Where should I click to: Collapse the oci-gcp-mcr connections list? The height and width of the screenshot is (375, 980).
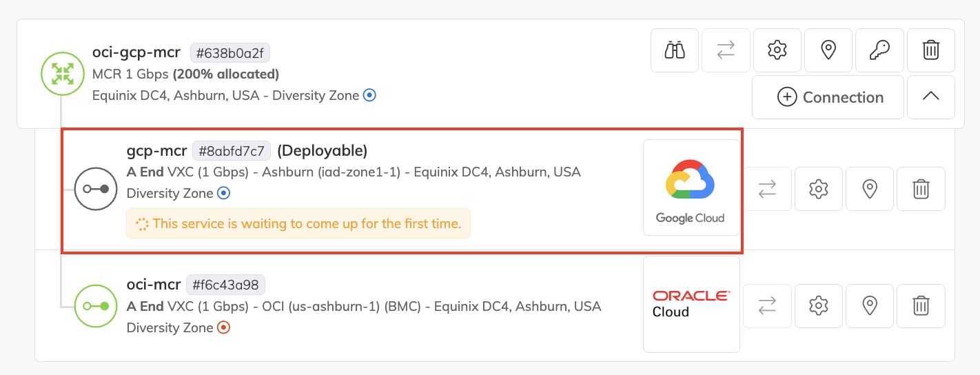[930, 97]
